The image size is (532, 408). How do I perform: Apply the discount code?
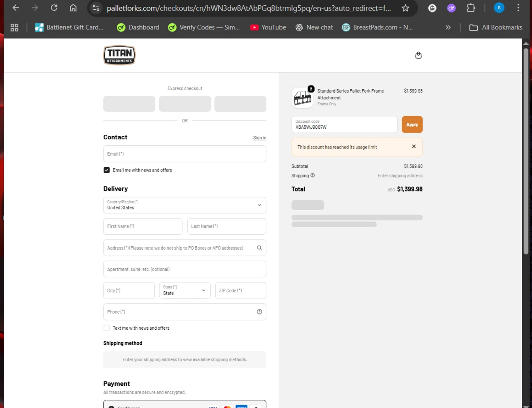pyautogui.click(x=412, y=124)
